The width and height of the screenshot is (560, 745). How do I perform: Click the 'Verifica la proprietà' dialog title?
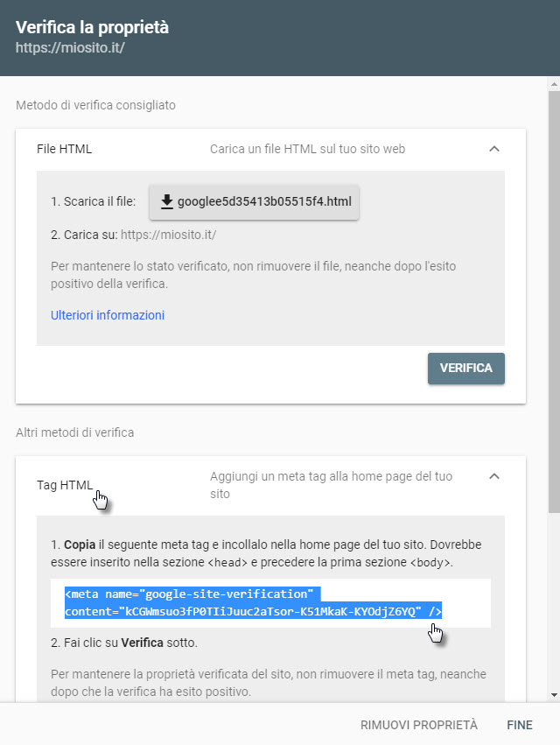92,27
